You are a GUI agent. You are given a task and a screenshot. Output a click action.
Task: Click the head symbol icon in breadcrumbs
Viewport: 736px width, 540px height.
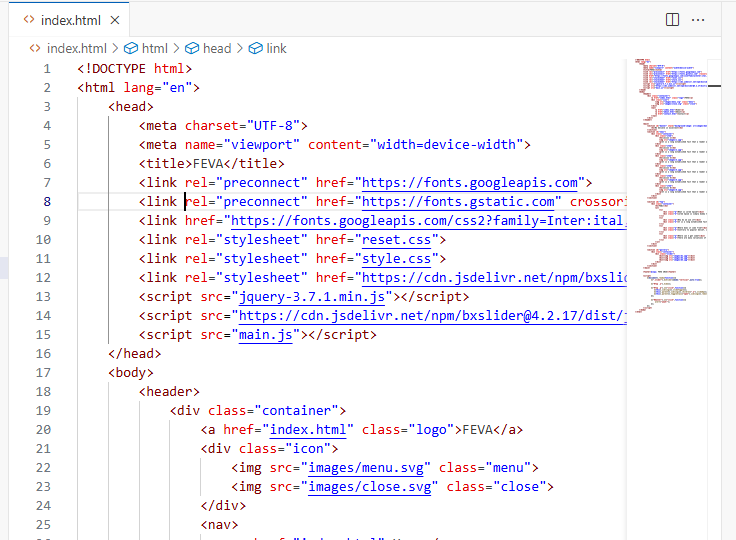[192, 48]
